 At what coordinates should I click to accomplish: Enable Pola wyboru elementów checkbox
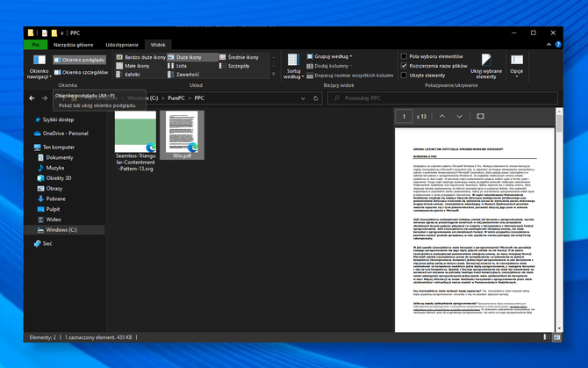pos(404,56)
